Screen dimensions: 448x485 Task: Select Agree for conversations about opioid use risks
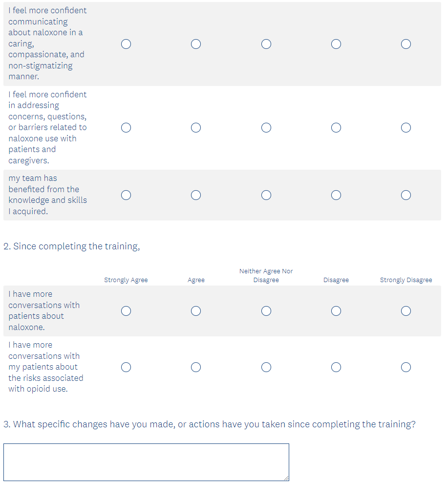pyautogui.click(x=196, y=367)
